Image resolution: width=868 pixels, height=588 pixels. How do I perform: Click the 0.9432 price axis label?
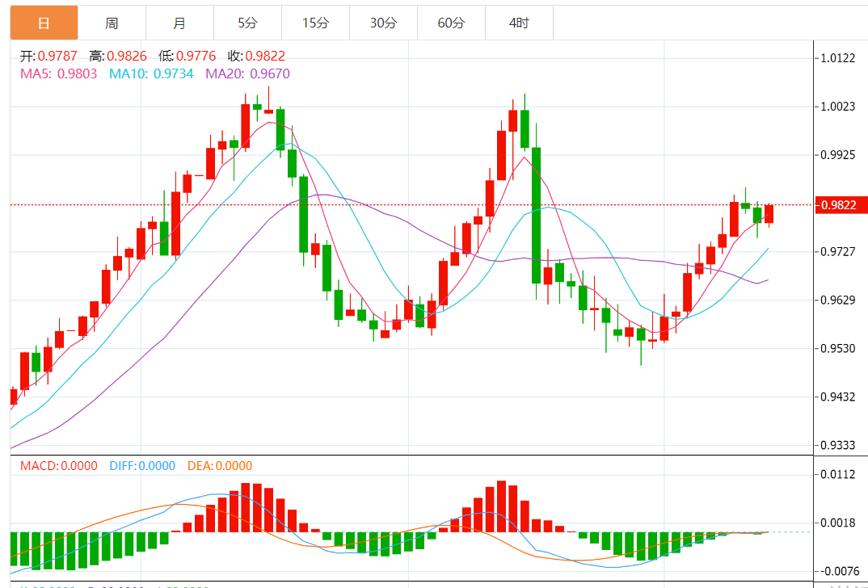(x=839, y=397)
